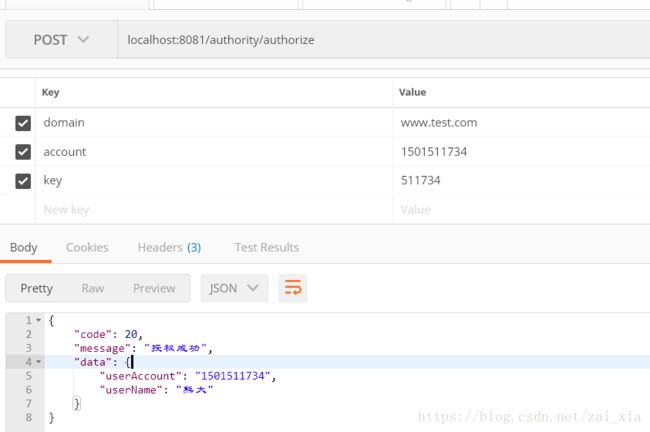This screenshot has width=650, height=432.
Task: Open the Headers (3) tab
Action: [169, 248]
